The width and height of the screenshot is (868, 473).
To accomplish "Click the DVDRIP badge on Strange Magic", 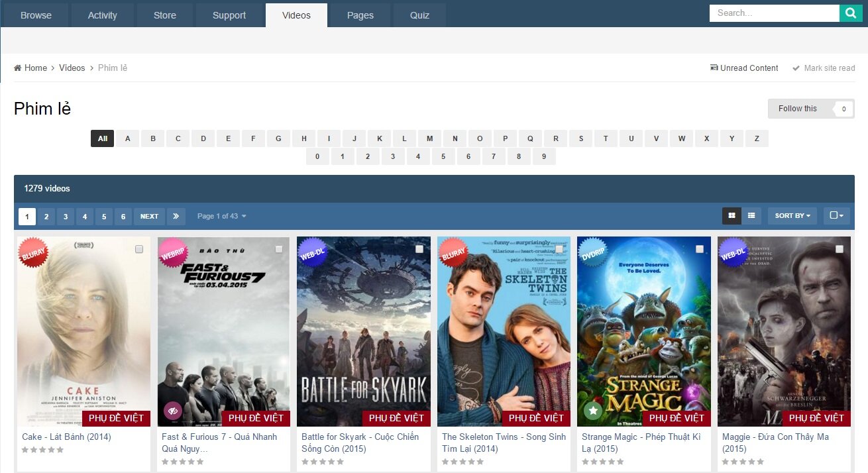I will 593,252.
